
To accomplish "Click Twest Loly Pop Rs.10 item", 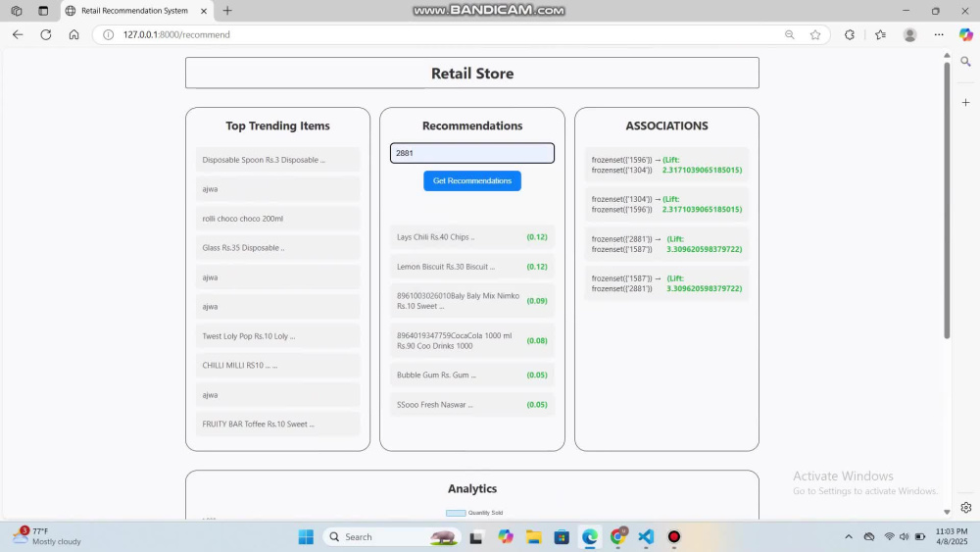I will coord(277,335).
